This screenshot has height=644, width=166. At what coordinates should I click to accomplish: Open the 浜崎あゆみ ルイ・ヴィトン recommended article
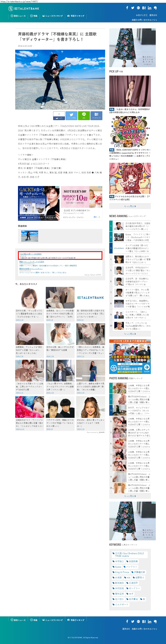click(29, 413)
